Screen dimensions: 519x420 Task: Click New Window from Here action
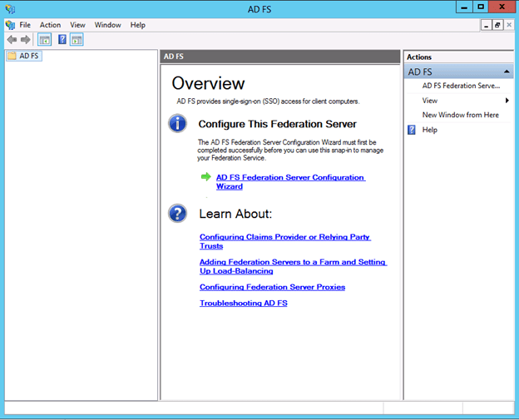coord(461,115)
